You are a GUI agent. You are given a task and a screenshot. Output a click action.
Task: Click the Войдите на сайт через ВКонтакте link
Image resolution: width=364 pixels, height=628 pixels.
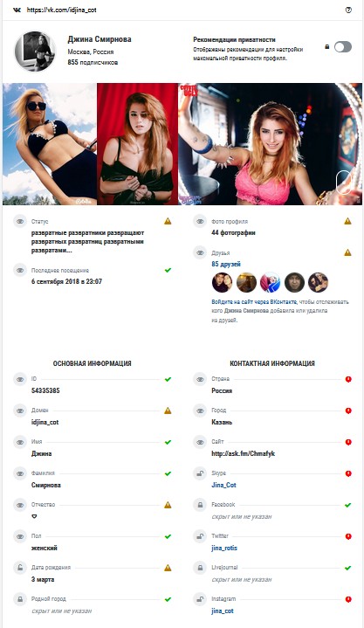click(254, 302)
